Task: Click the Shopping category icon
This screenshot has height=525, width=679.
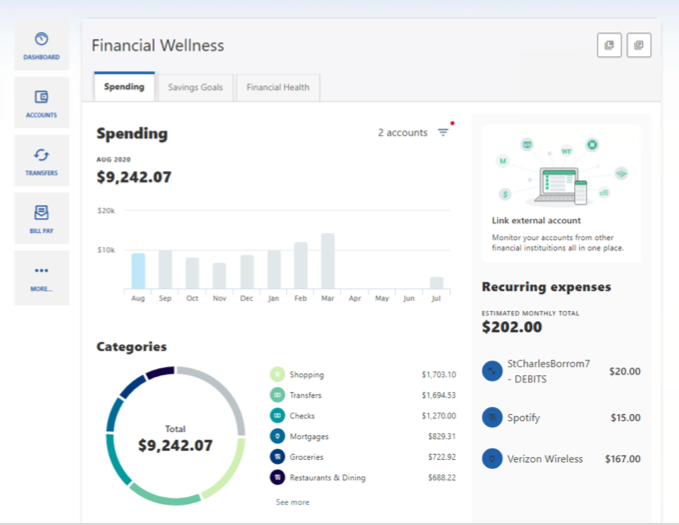Action: (277, 375)
